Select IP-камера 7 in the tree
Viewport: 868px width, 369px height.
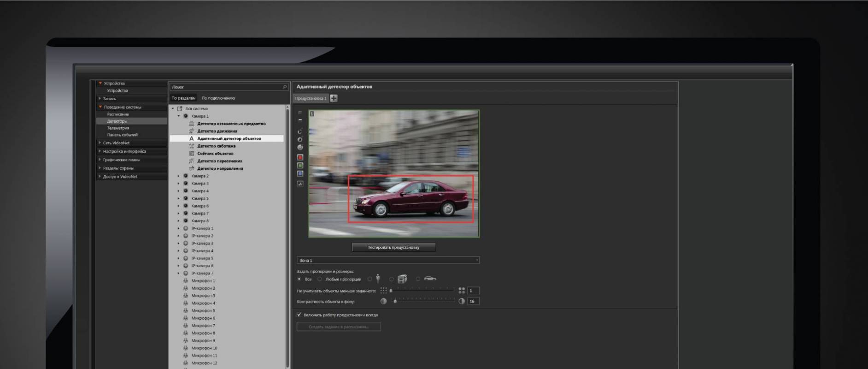pyautogui.click(x=202, y=273)
